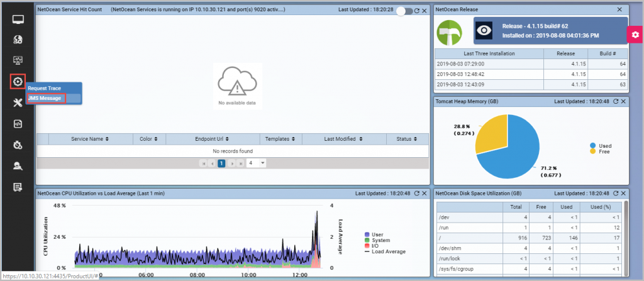Open the monitor dashboard icon in sidebar
Image resolution: width=644 pixels, height=281 pixels.
click(18, 19)
